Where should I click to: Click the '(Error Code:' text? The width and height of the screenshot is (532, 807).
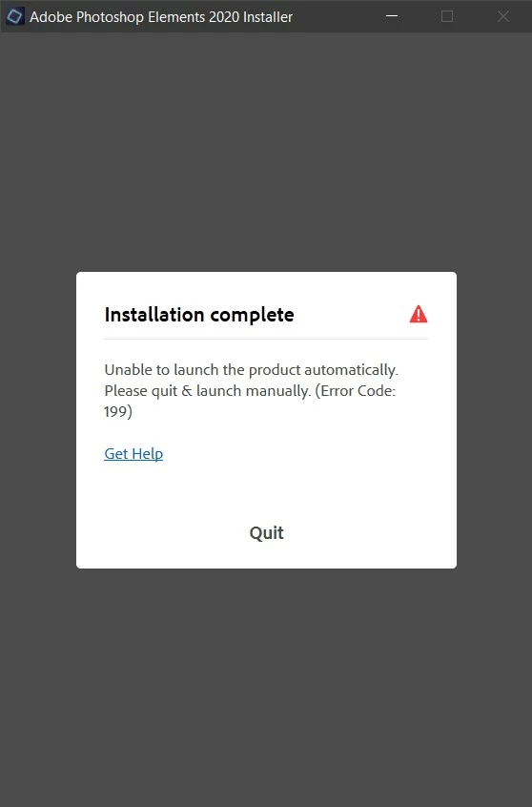pyautogui.click(x=356, y=391)
